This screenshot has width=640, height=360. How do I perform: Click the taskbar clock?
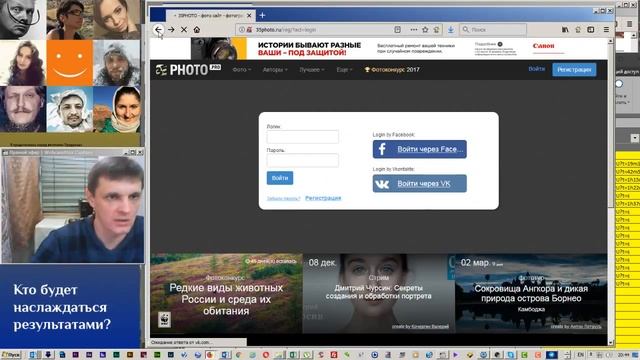(623, 355)
